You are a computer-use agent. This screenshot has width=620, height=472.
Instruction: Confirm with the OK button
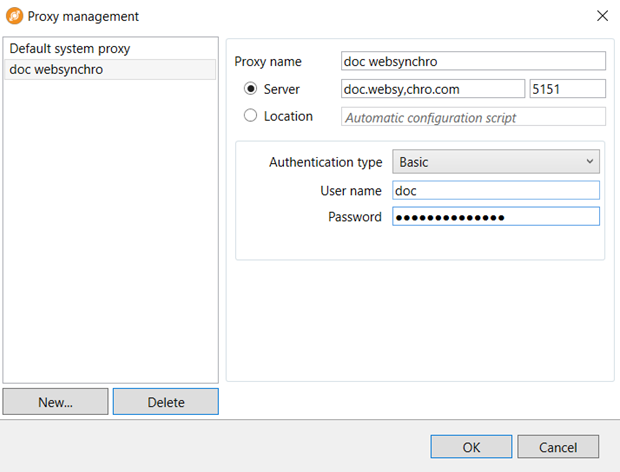471,447
